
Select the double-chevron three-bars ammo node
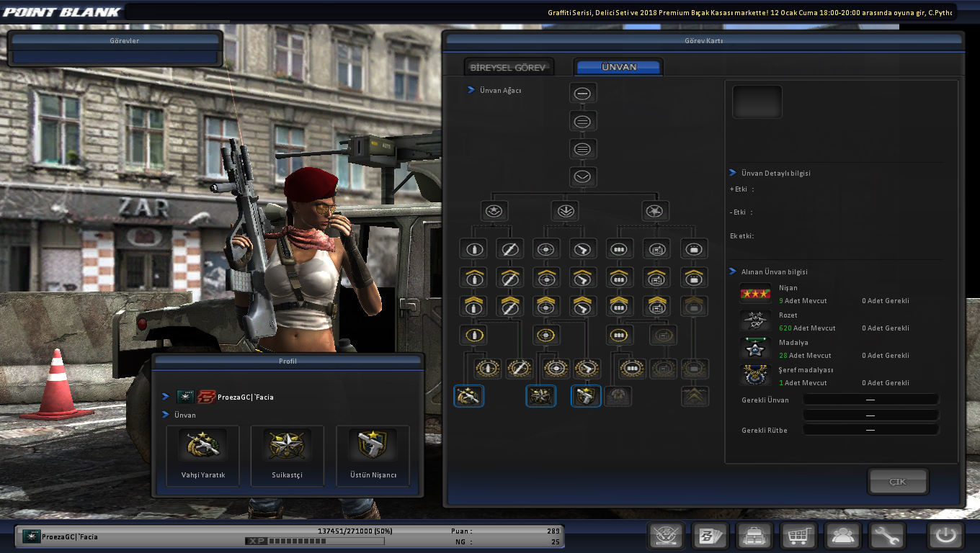click(619, 305)
